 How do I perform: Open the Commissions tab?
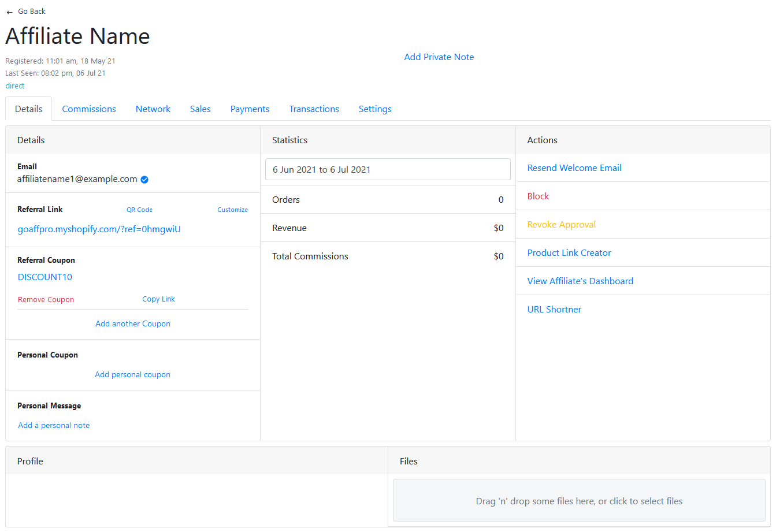tap(89, 109)
